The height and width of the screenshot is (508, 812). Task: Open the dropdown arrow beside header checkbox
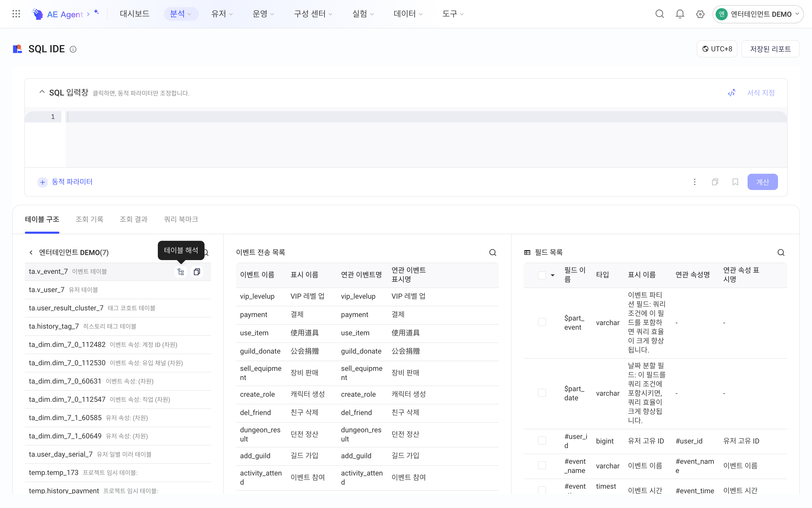552,275
